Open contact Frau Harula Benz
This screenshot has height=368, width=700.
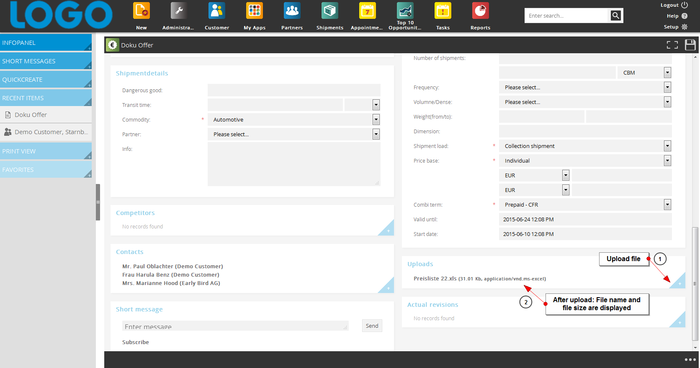coord(171,275)
